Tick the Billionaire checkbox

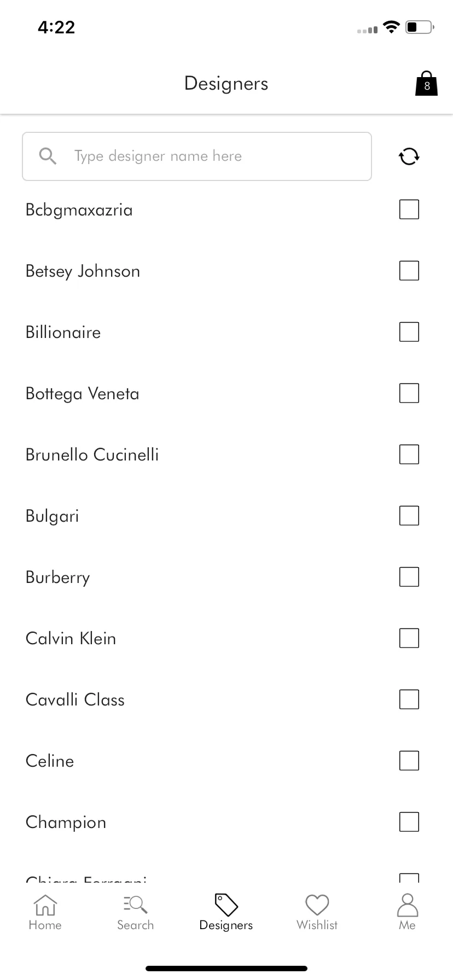[409, 331]
